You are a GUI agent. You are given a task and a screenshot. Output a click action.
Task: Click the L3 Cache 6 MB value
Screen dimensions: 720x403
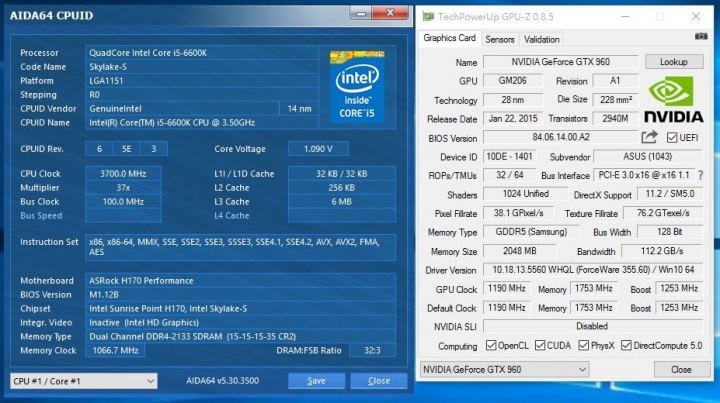[342, 202]
